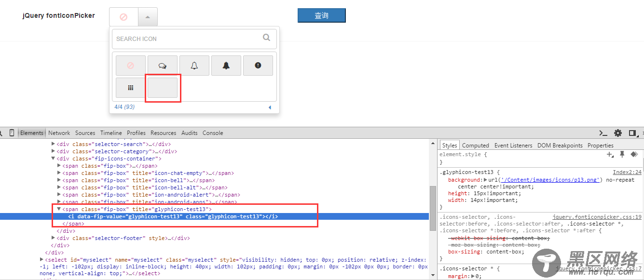This screenshot has height=280, width=644.
Task: Expand the myselect select node
Action: 42,260
